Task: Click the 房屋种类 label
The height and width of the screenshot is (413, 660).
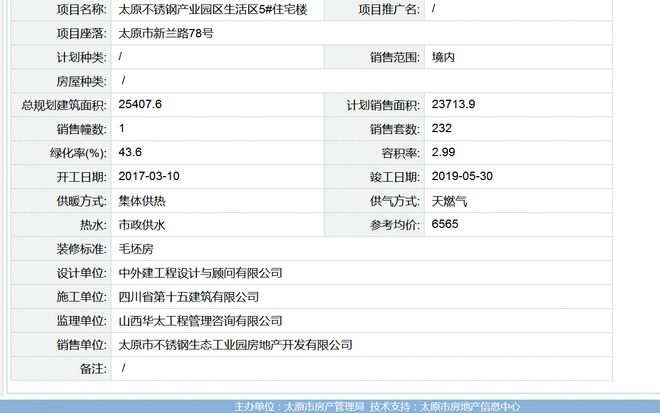Action: pos(82,81)
